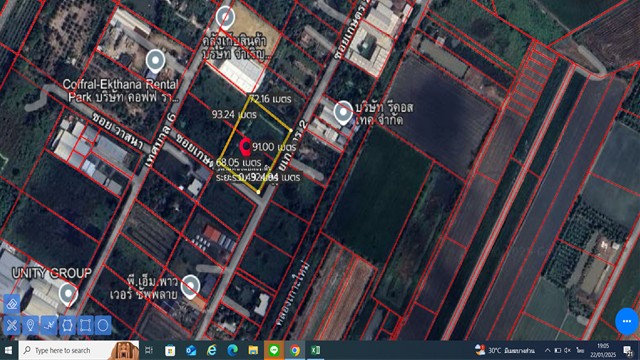The width and height of the screenshot is (640, 360).
Task: Click inside the taskbar search box
Action: point(79,350)
